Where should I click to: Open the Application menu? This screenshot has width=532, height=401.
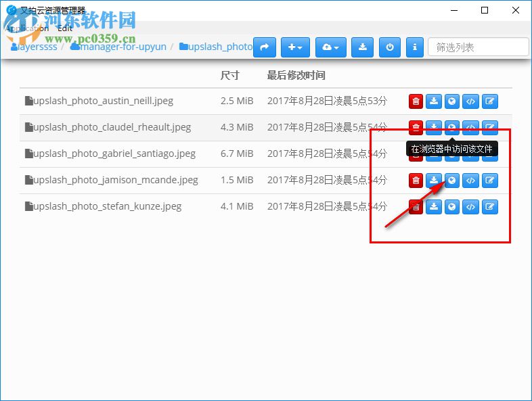pyautogui.click(x=27, y=28)
